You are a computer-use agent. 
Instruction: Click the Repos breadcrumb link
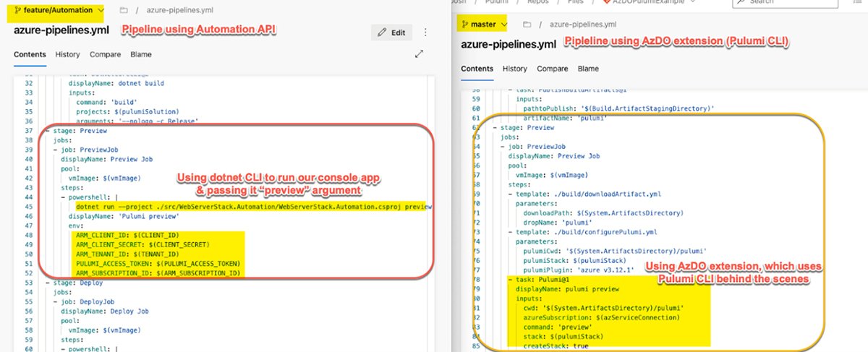point(535,3)
